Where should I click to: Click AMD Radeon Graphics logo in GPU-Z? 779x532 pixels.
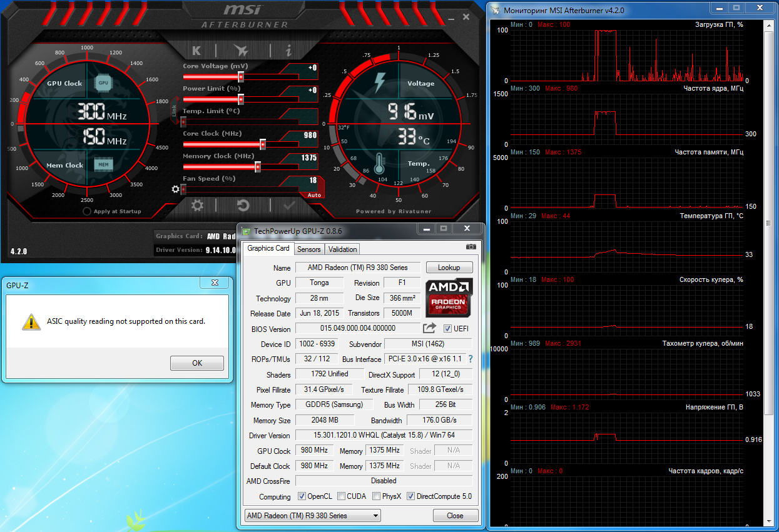(449, 298)
